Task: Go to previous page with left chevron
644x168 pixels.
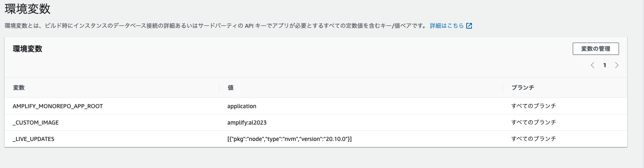Action: [592, 65]
